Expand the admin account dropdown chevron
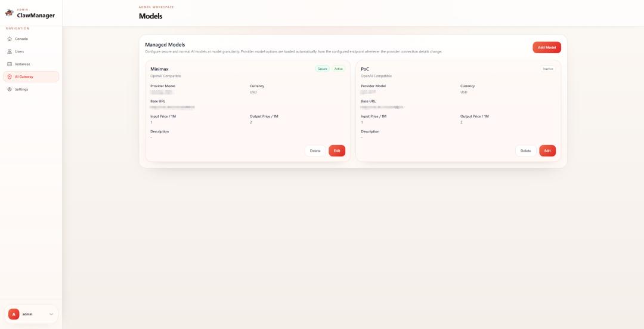This screenshot has height=329, width=644. coord(51,314)
